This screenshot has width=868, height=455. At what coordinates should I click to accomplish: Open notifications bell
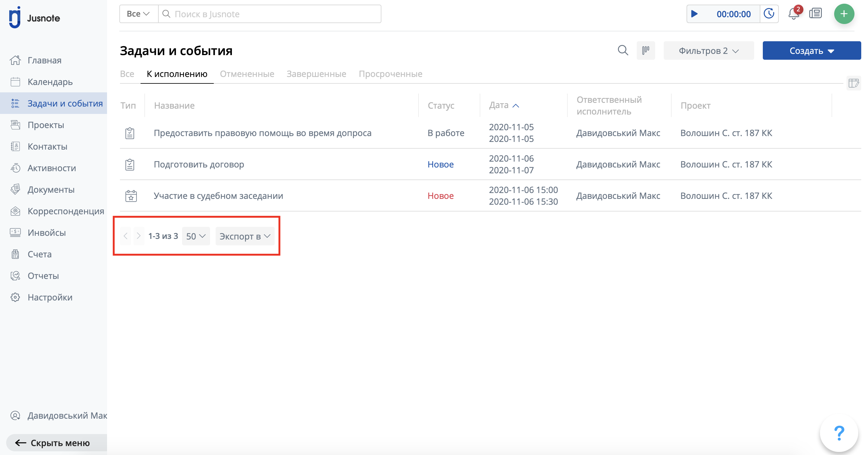(794, 14)
